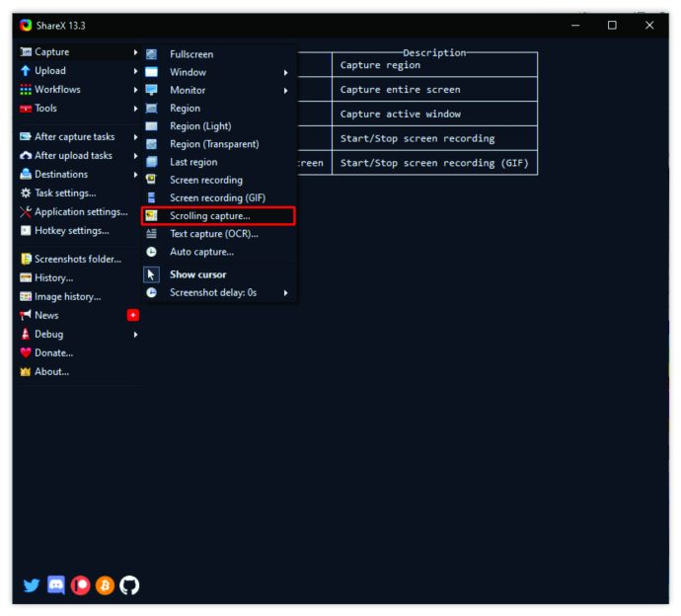Open the Discord icon link
The image size is (681, 616).
pos(56,585)
